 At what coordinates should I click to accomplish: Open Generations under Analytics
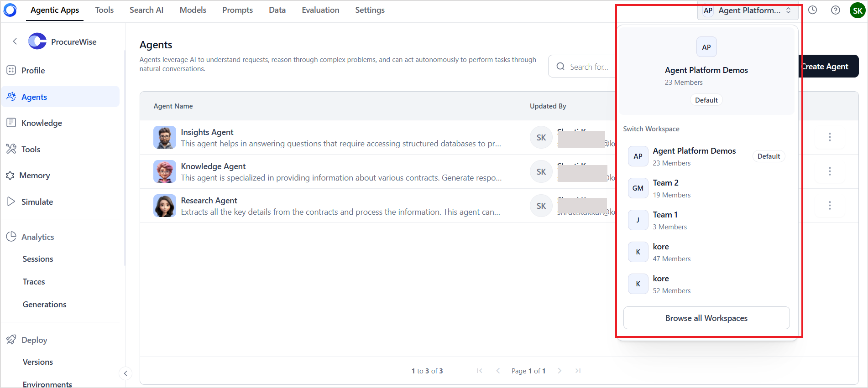pos(45,305)
